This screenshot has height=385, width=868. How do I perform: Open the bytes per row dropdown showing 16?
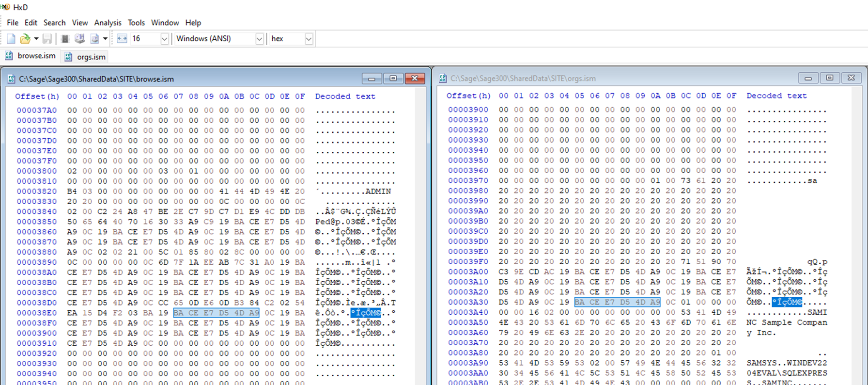(x=164, y=39)
